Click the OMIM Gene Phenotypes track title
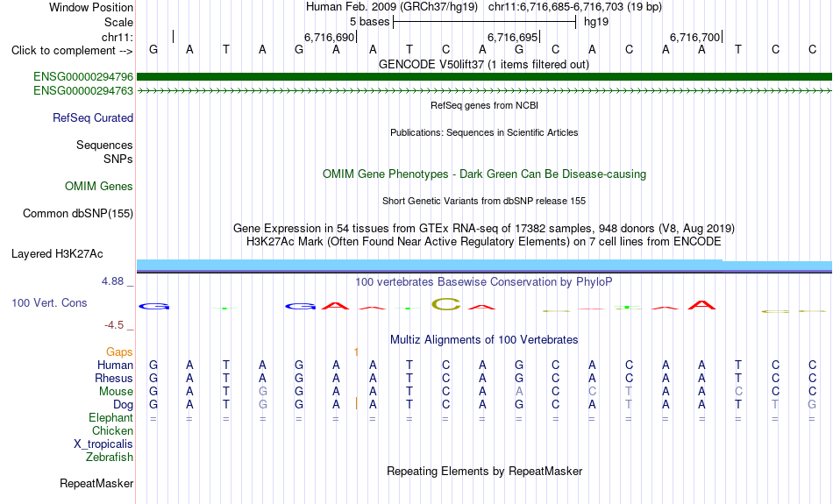 click(x=484, y=174)
